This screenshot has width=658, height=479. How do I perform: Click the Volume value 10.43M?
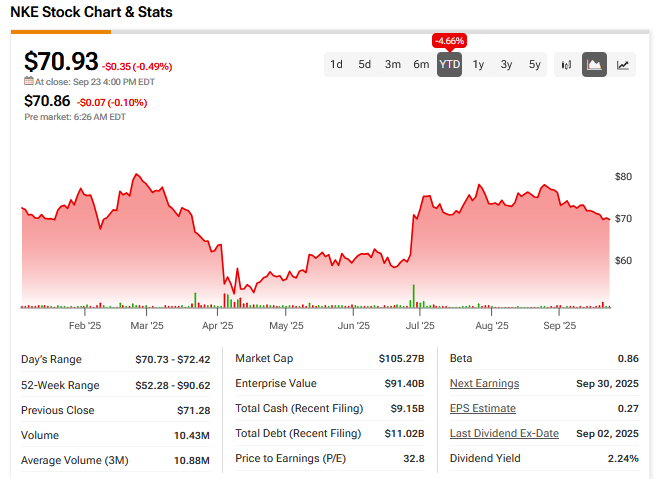(192, 436)
